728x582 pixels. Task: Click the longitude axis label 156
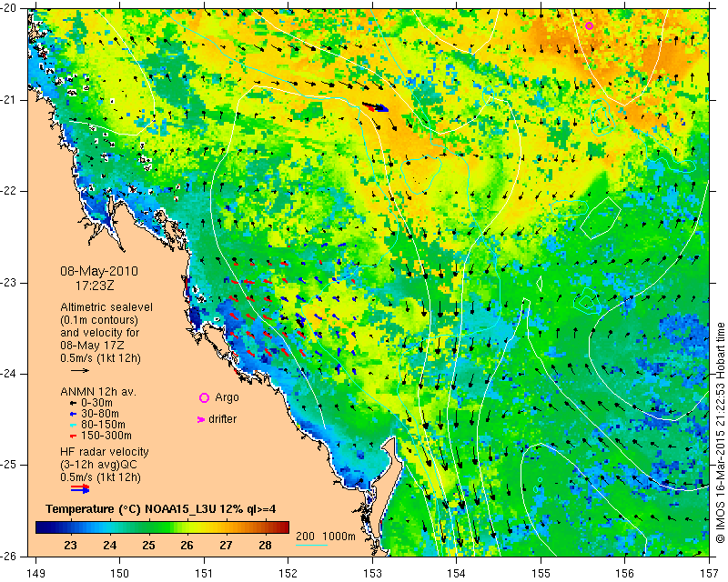(x=625, y=574)
